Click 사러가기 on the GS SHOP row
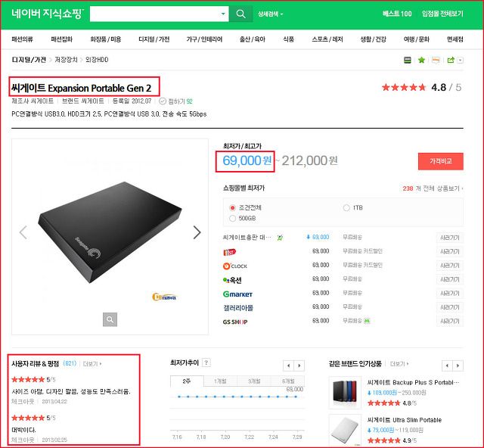Screen dimensions: 484x448 450,321
